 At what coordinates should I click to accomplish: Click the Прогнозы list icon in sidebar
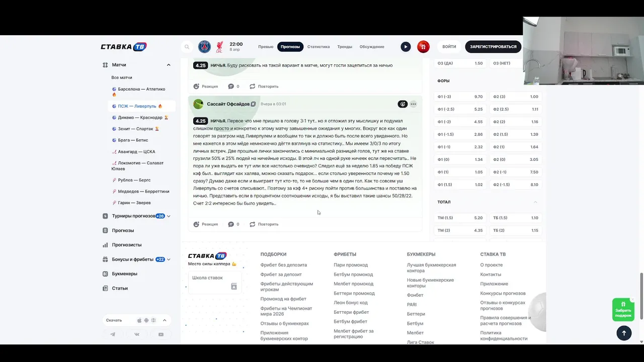click(x=105, y=230)
